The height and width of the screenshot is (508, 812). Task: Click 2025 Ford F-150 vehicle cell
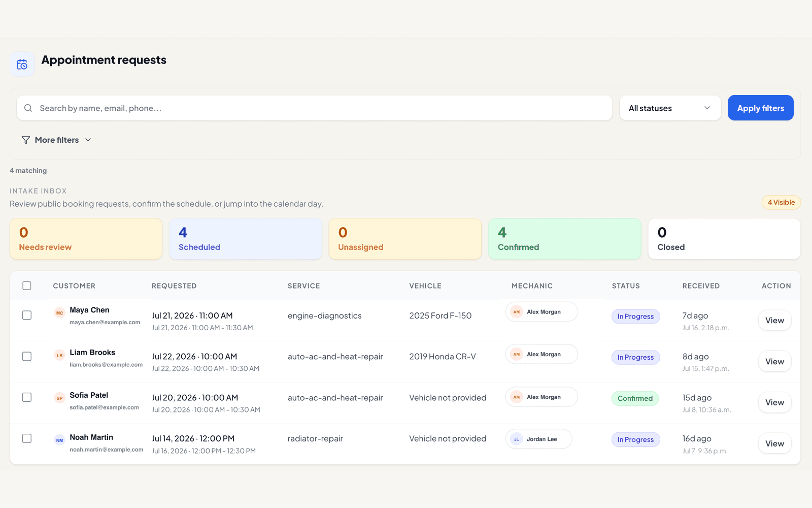pyautogui.click(x=441, y=315)
